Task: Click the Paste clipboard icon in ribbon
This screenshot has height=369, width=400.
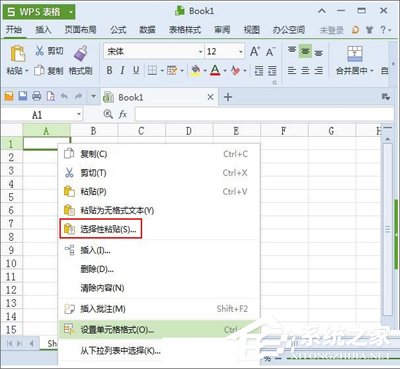Action: (x=17, y=53)
